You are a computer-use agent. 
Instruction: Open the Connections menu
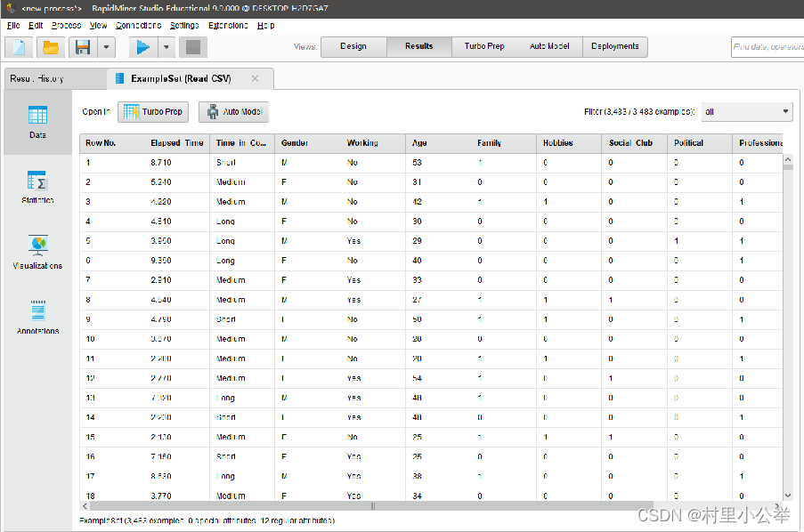[x=137, y=25]
